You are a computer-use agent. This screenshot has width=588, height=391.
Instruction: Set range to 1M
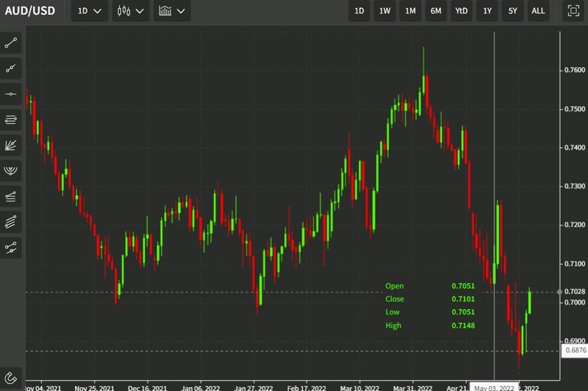pyautogui.click(x=410, y=11)
